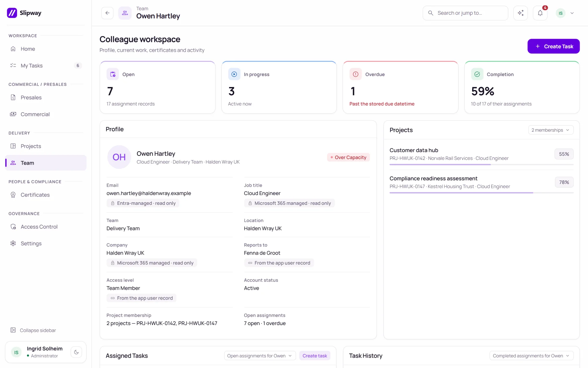Click the Create Task button
Viewport: 588px width, 368px height.
coord(553,46)
